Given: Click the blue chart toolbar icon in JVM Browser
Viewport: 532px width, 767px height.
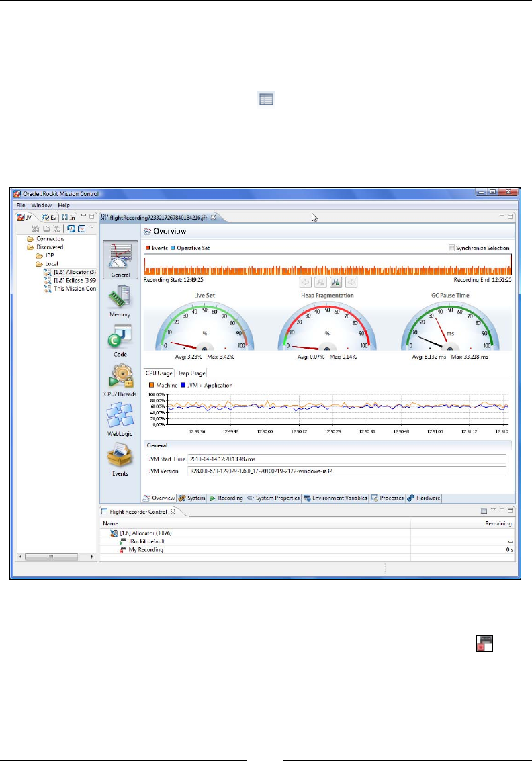Looking at the screenshot, I should pos(82,228).
